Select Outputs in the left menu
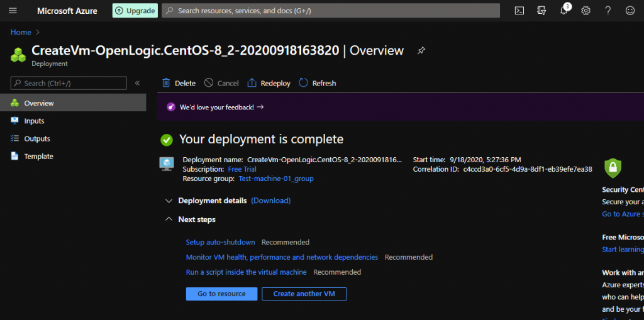644x320 pixels. tap(36, 138)
